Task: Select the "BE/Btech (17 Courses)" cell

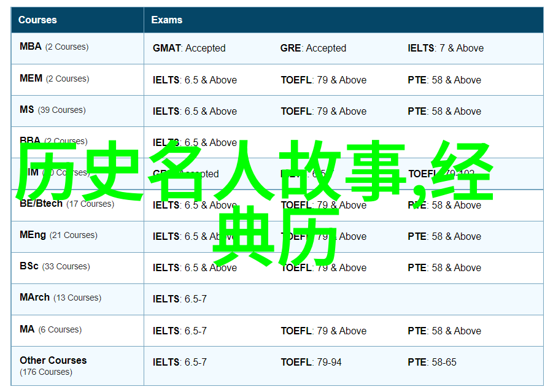Action: pos(77,205)
